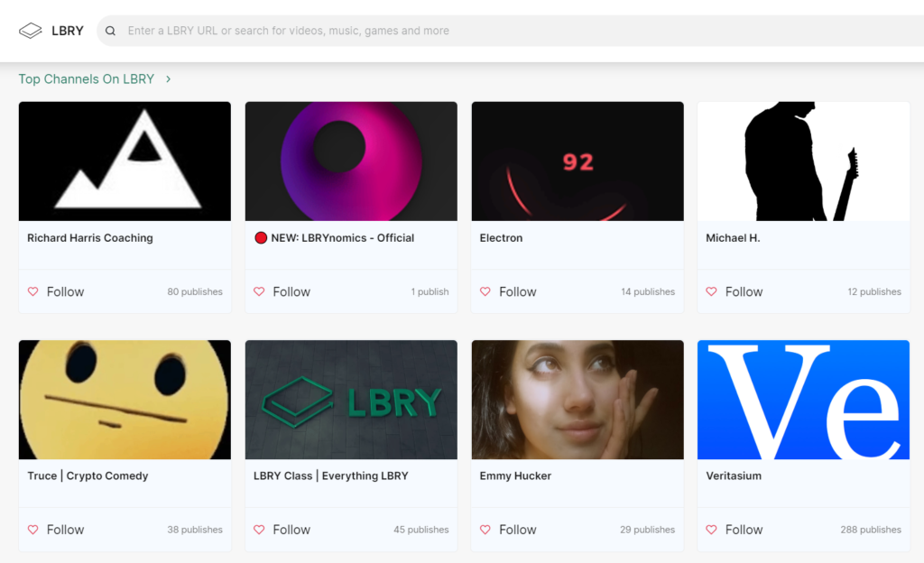Screen dimensions: 924x563
Task: Click the 38 publishes count
Action: point(195,530)
